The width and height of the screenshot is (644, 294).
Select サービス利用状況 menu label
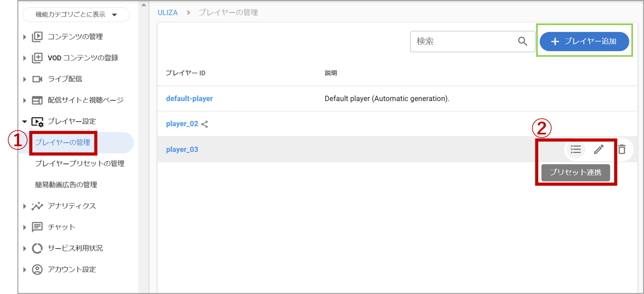75,248
